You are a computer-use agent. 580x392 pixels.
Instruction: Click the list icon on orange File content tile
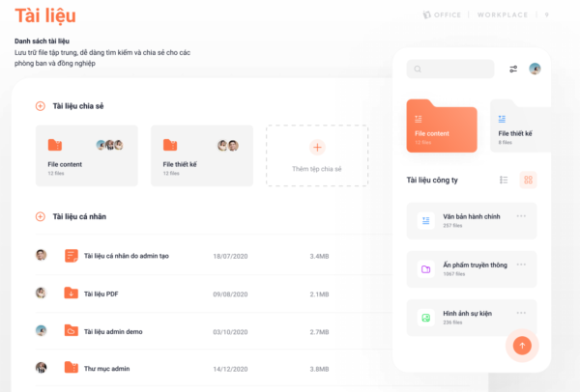tap(419, 119)
